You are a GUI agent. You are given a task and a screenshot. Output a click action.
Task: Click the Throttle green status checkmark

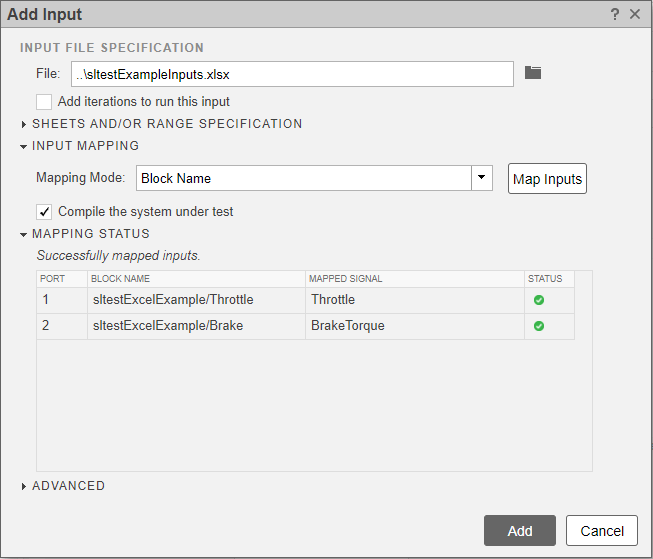pyautogui.click(x=539, y=299)
